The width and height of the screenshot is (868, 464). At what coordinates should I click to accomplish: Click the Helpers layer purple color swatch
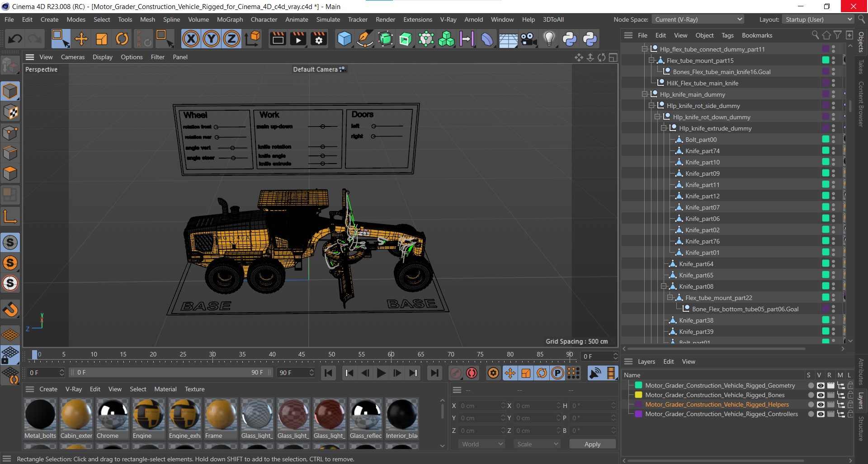click(638, 404)
